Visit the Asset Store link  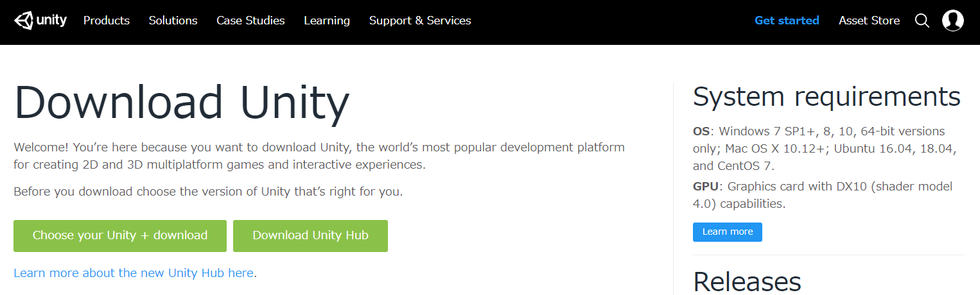pyautogui.click(x=869, y=21)
